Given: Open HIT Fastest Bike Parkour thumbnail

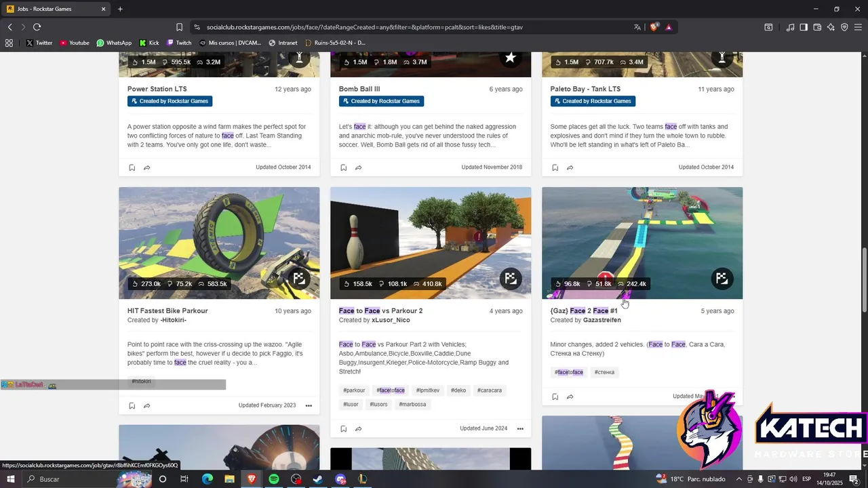Looking at the screenshot, I should click(x=219, y=243).
